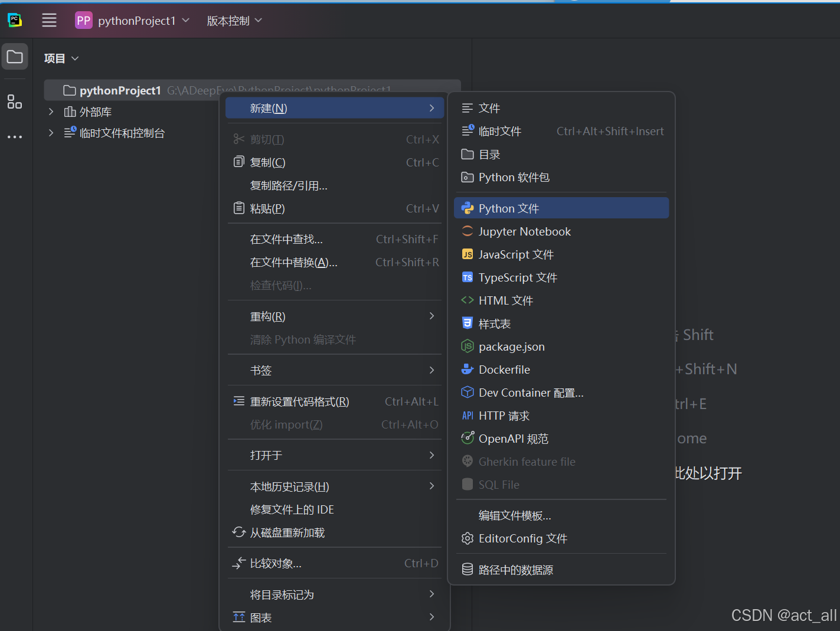Image resolution: width=840 pixels, height=631 pixels.
Task: Open the PyCharm main hamburger menu
Action: click(49, 20)
